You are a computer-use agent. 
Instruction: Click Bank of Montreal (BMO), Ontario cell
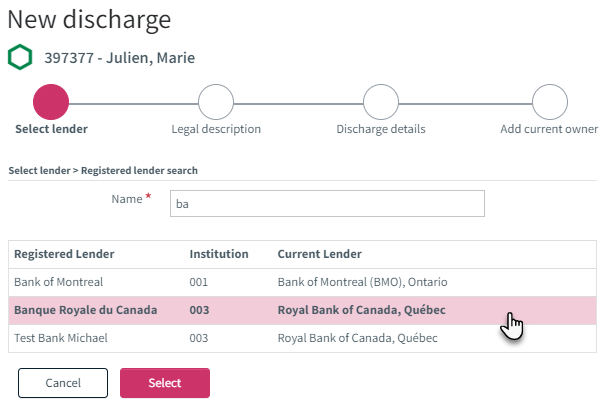click(x=362, y=282)
